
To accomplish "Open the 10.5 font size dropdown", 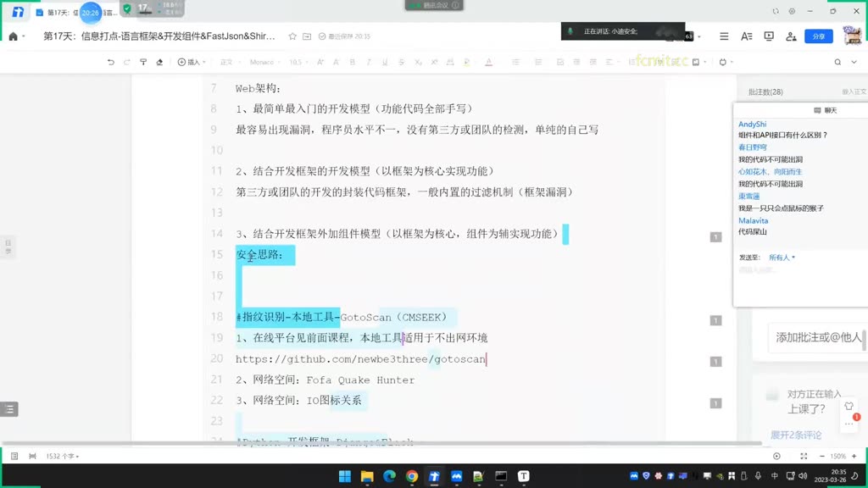I will coord(298,62).
